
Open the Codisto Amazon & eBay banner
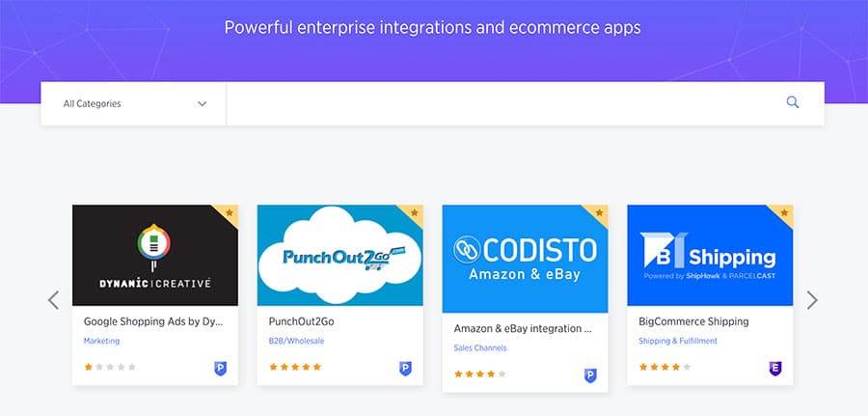coord(525,259)
